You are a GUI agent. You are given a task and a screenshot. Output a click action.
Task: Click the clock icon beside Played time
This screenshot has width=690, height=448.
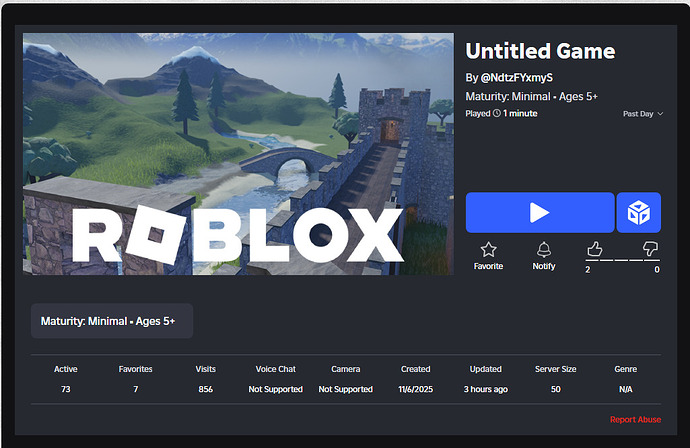tap(496, 113)
